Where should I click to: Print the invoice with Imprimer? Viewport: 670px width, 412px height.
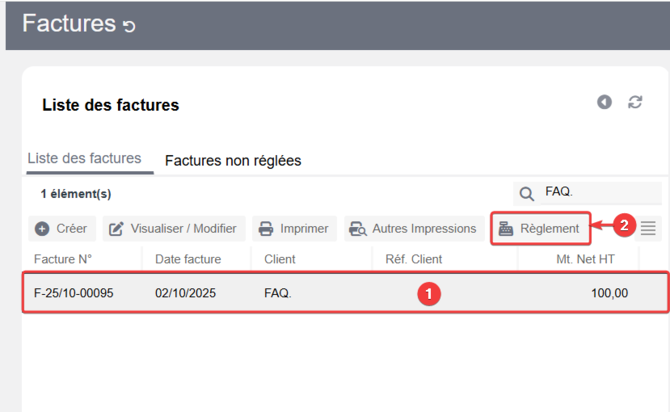(294, 229)
